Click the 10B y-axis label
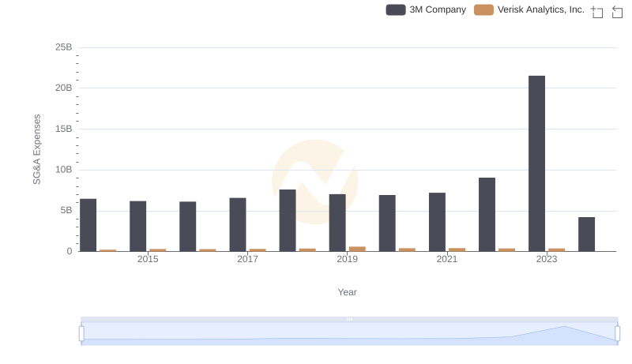 pyautogui.click(x=64, y=170)
